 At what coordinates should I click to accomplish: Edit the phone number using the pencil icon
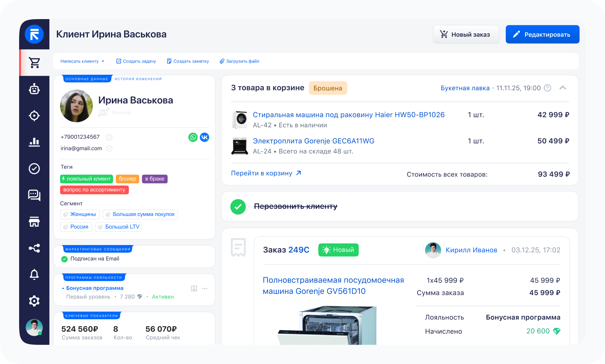[x=109, y=137]
